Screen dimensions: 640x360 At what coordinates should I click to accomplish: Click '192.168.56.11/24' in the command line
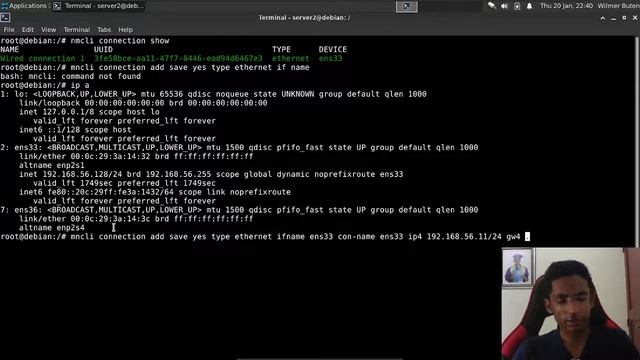[464, 237]
